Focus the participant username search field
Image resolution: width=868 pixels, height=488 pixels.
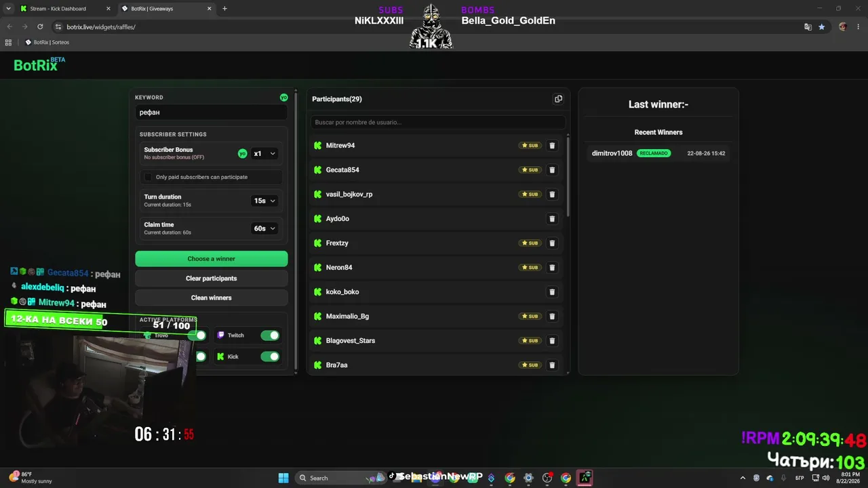(x=438, y=123)
